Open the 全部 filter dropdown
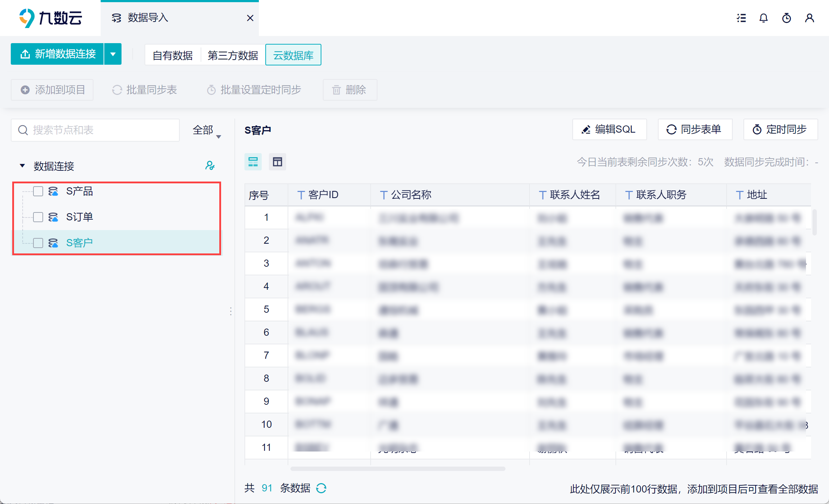Image resolution: width=829 pixels, height=504 pixels. pyautogui.click(x=207, y=130)
